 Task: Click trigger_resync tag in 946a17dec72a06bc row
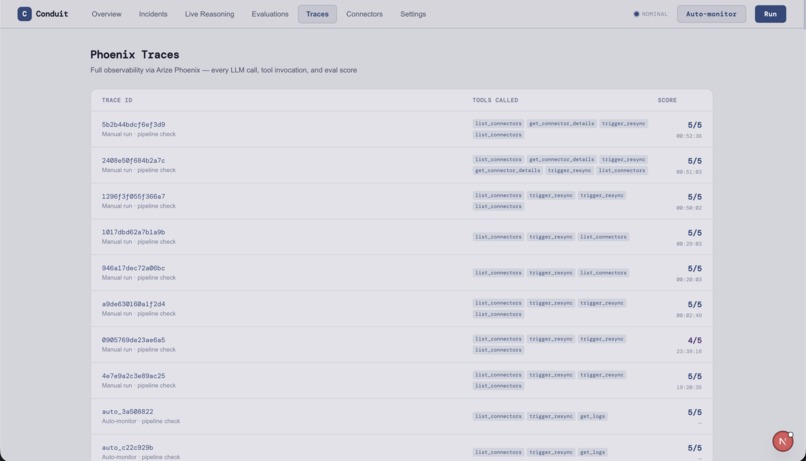[551, 273]
